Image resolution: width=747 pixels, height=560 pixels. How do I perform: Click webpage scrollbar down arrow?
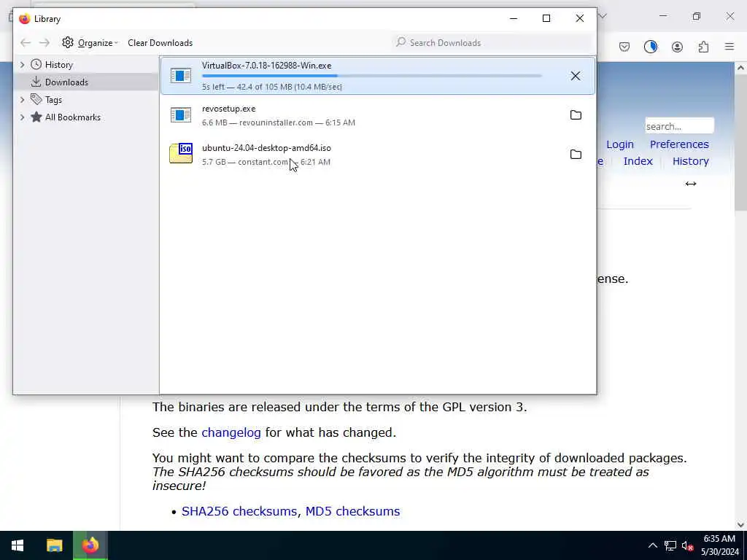740,525
